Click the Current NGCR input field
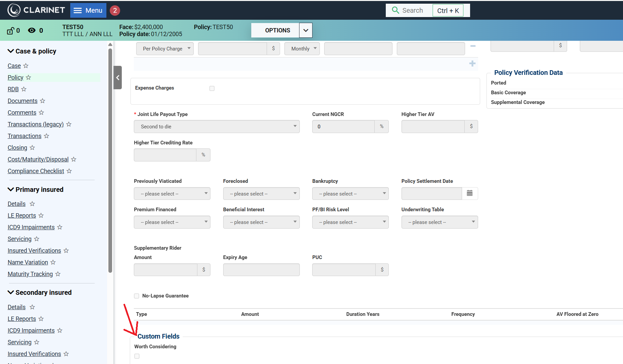 click(x=343, y=127)
